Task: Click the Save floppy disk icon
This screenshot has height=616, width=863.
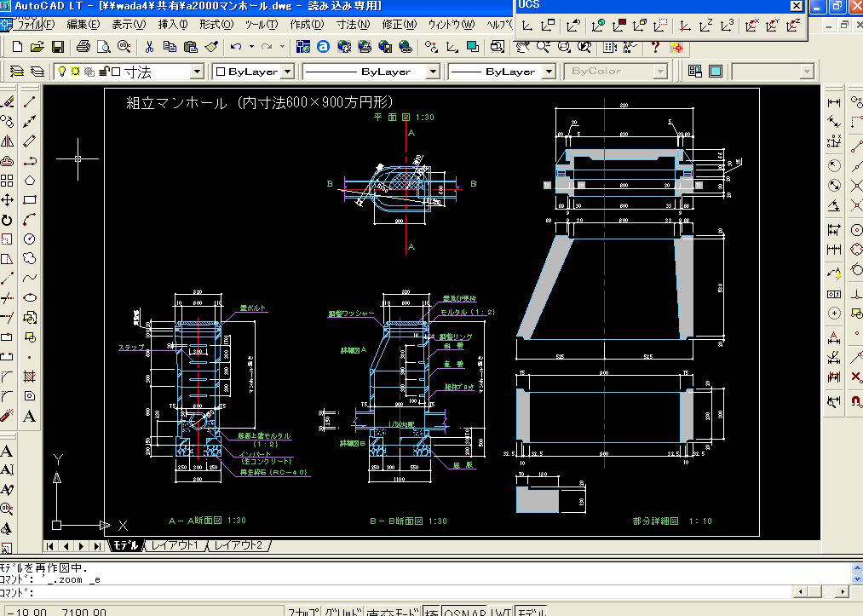Action: 58,47
